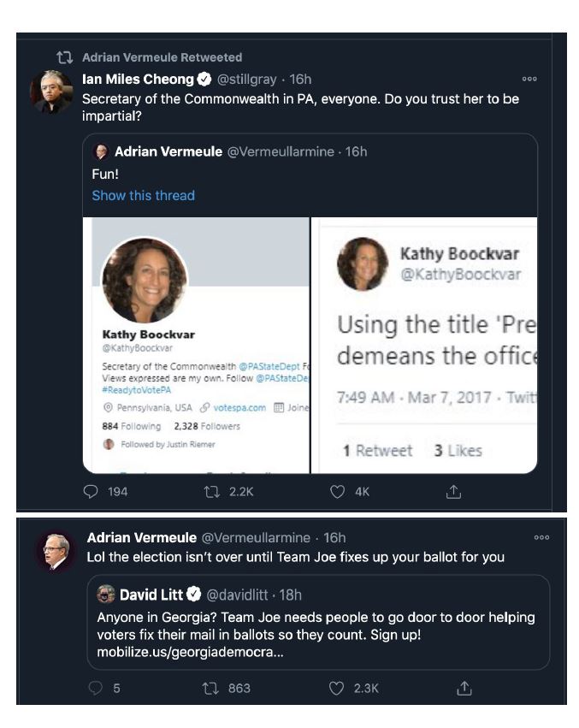Open the @davidlitt handle in quoted tweet
The width and height of the screenshot is (579, 728).
coord(237,595)
